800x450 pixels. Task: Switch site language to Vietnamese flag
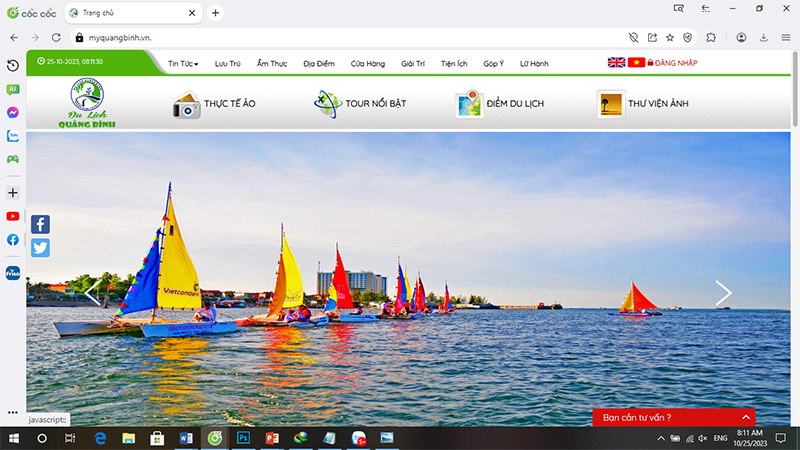pyautogui.click(x=636, y=62)
